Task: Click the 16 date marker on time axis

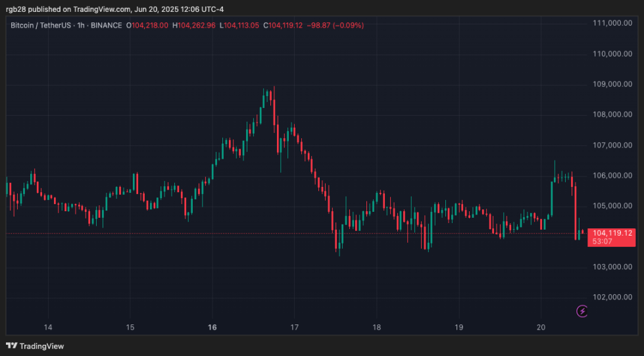Action: pos(212,328)
